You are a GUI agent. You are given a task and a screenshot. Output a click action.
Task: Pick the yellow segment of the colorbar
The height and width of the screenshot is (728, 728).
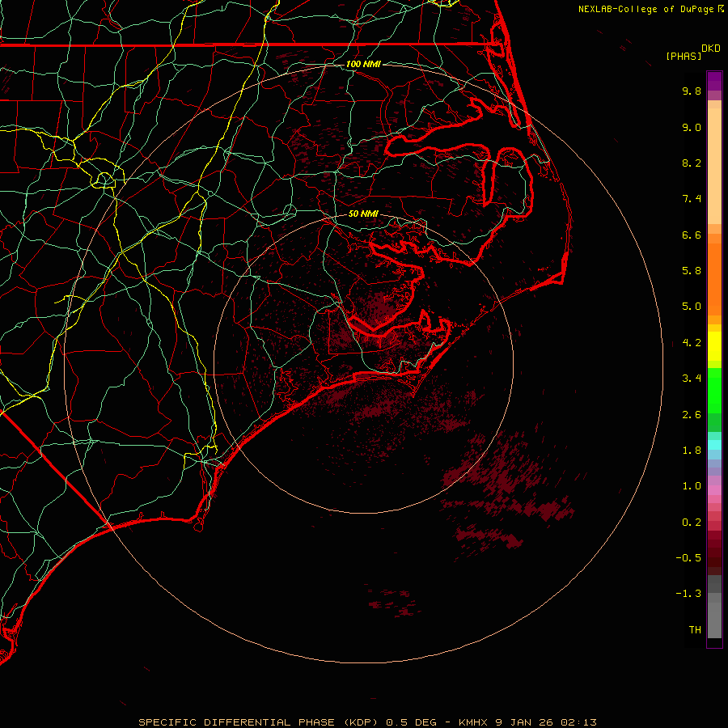click(x=714, y=346)
